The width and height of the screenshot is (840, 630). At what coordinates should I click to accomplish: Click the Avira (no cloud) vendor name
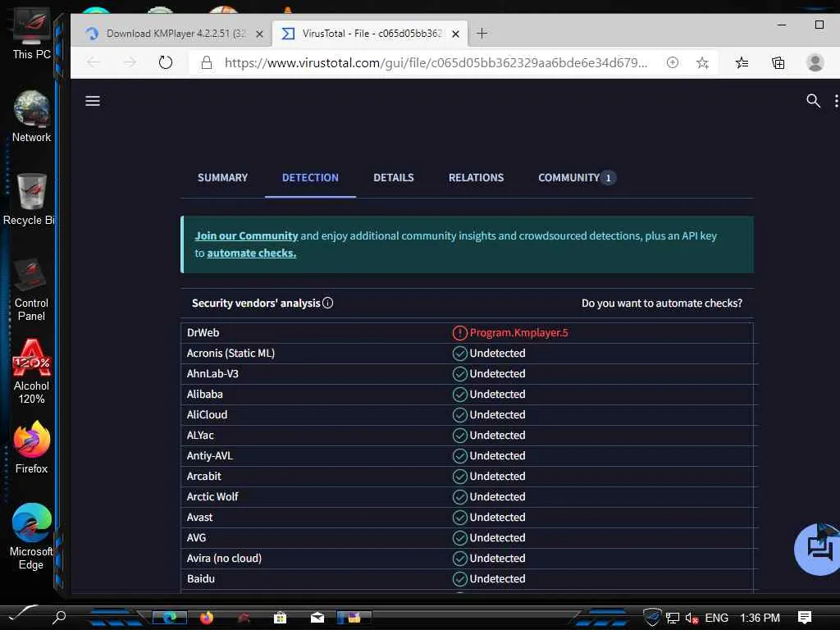point(224,558)
